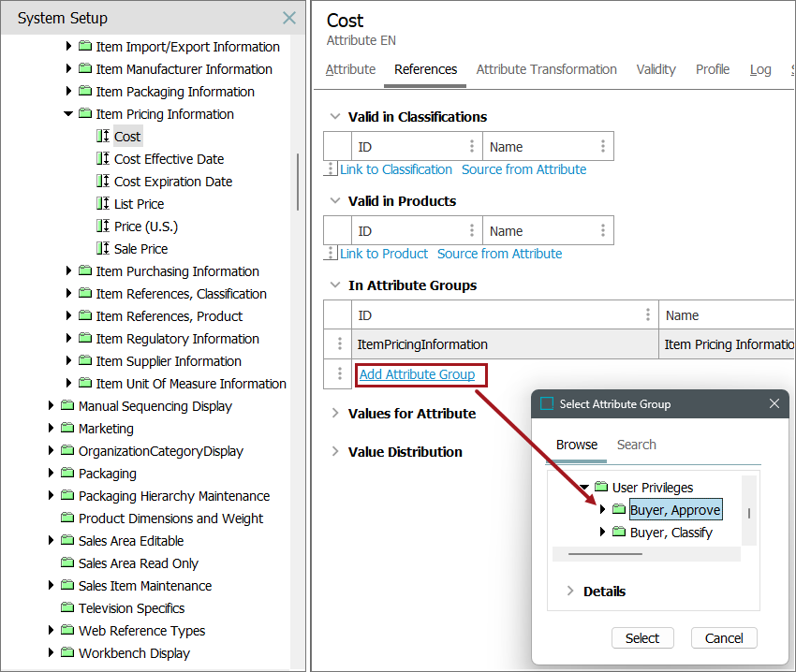
Task: Click the Link to Classification link
Action: click(x=395, y=169)
